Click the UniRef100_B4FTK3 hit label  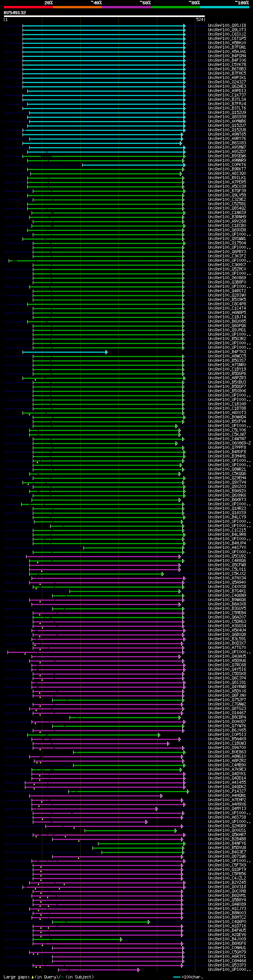(227, 352)
